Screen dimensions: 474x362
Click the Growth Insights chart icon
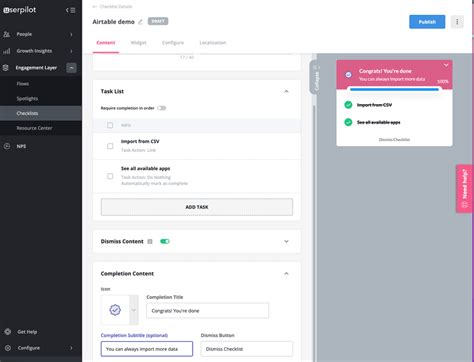[x=6, y=51]
